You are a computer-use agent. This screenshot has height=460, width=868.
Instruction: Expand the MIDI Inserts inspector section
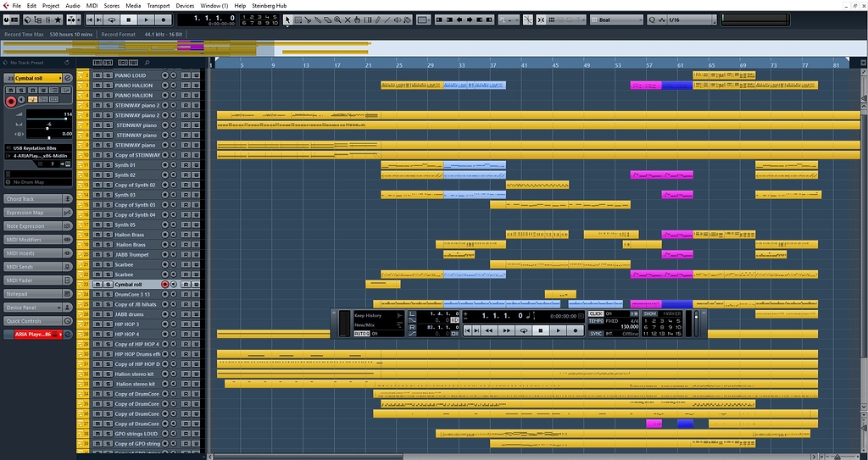(x=32, y=253)
